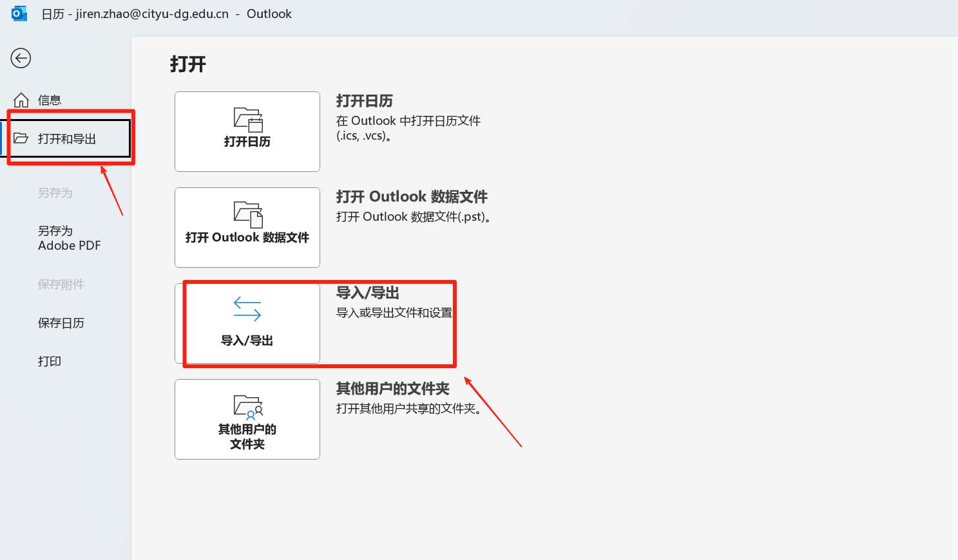Image resolution: width=958 pixels, height=560 pixels.
Task: Click the open folder icon beside 打开和导出
Action: (21, 138)
